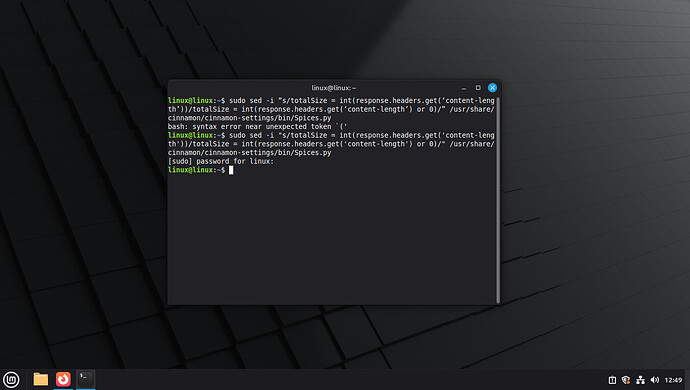Maximize the linux@linux terminal window
Screen dimensions: 690x390
coord(478,88)
